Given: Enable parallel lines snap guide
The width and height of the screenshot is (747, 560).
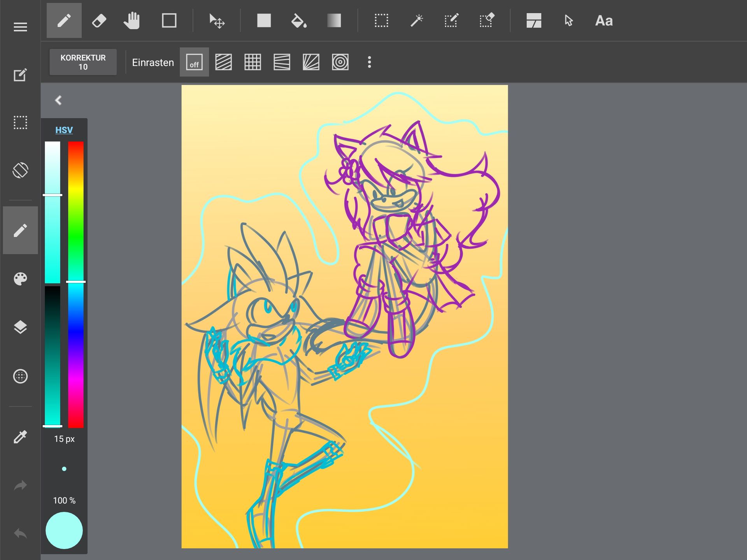Looking at the screenshot, I should [x=223, y=62].
